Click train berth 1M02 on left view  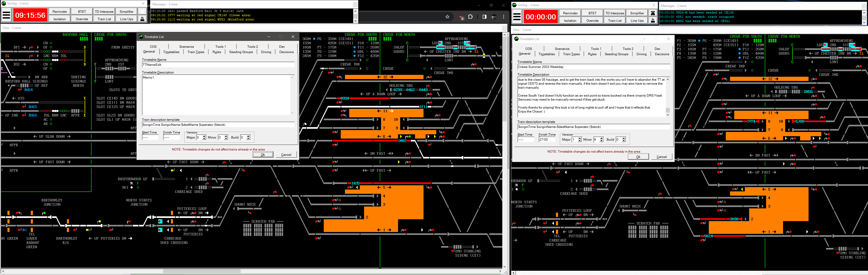pos(402,141)
